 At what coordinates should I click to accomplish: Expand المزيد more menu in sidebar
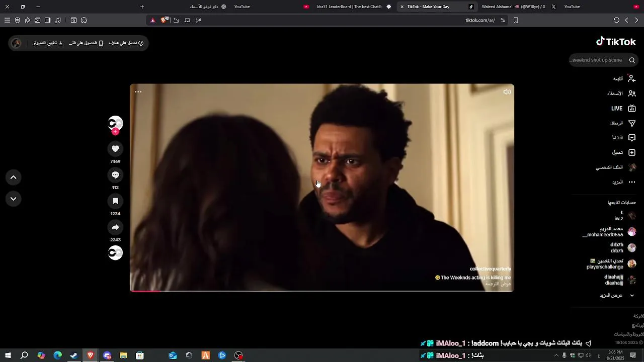[623, 182]
